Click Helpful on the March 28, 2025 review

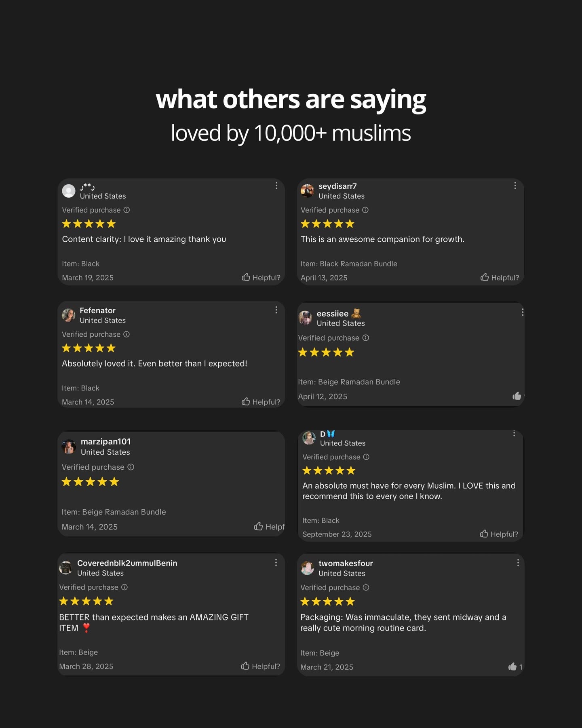coord(260,666)
